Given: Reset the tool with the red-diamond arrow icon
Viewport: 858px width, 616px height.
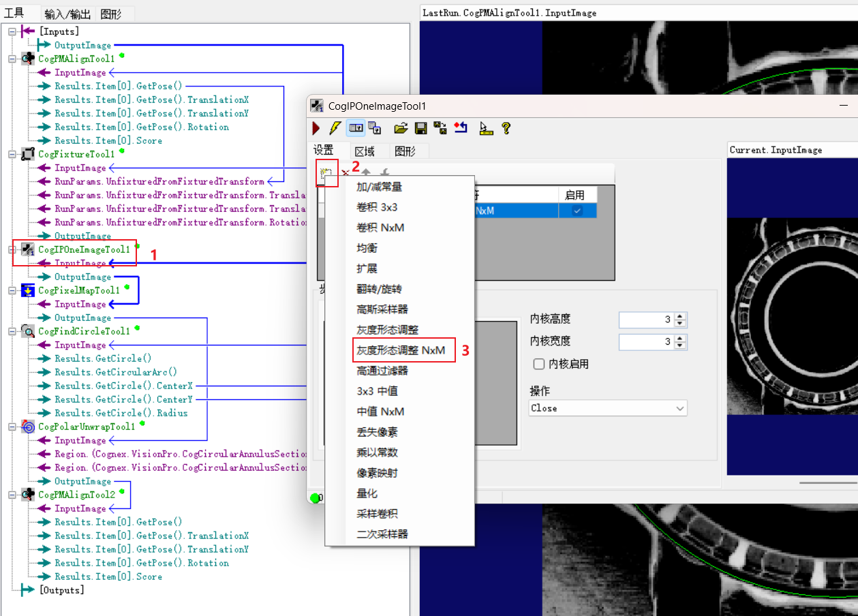Looking at the screenshot, I should click(x=461, y=128).
